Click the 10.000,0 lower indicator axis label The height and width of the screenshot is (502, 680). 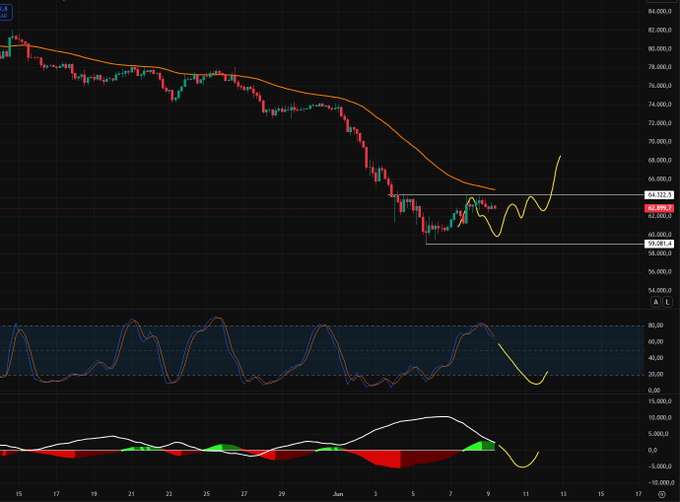[659, 418]
